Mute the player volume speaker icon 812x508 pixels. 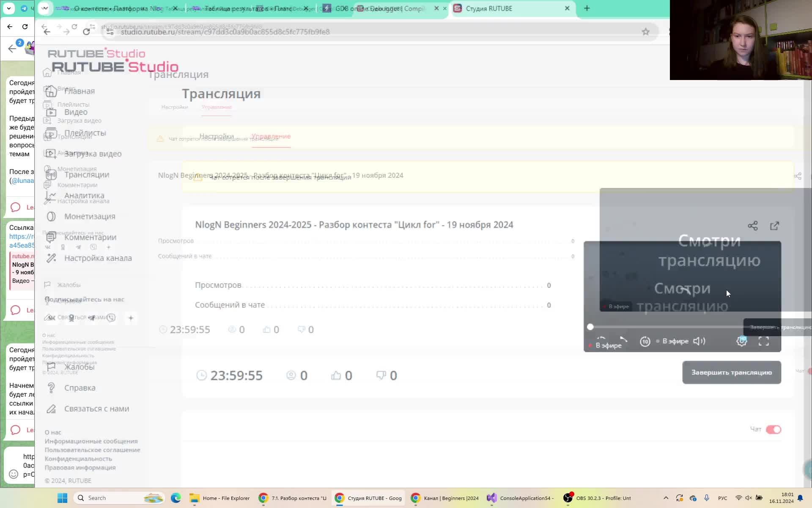pos(699,341)
